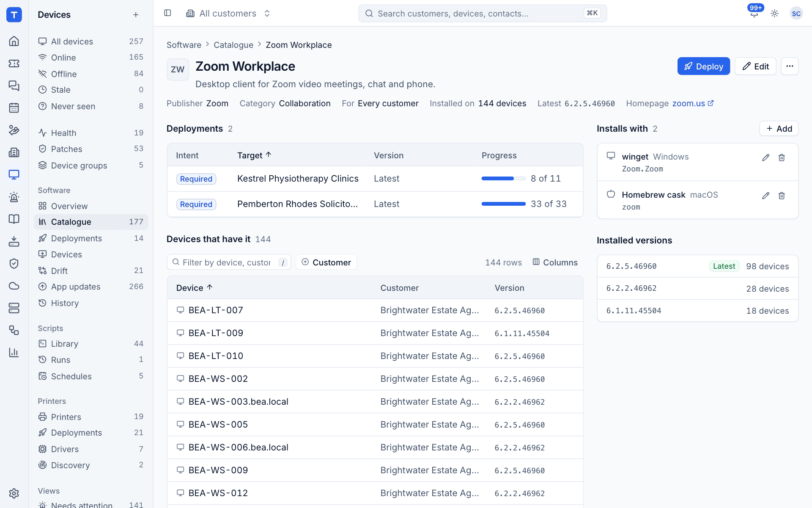Sort deployments by Target column
Viewport: 812px width, 508px height.
pyautogui.click(x=254, y=155)
